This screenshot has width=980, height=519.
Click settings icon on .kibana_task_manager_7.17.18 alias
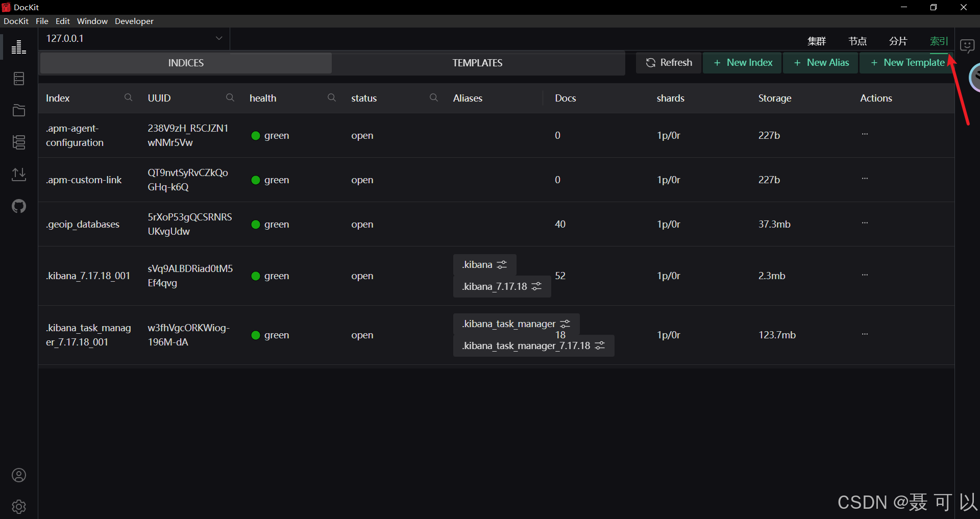coord(600,346)
